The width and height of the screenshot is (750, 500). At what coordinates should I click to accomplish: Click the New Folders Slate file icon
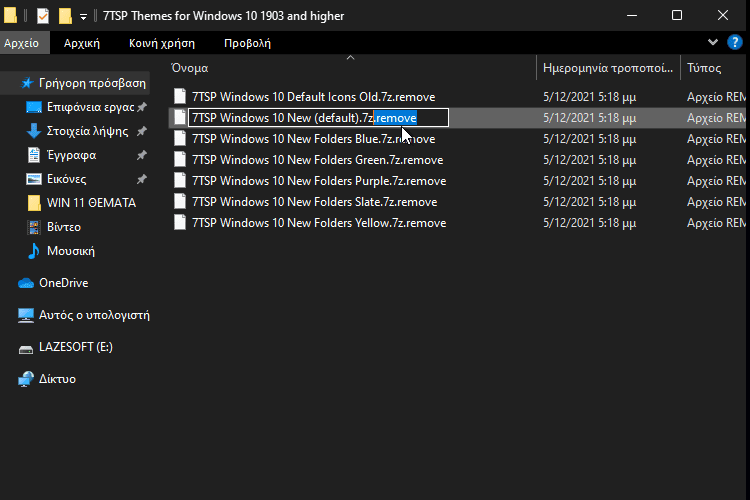point(180,201)
